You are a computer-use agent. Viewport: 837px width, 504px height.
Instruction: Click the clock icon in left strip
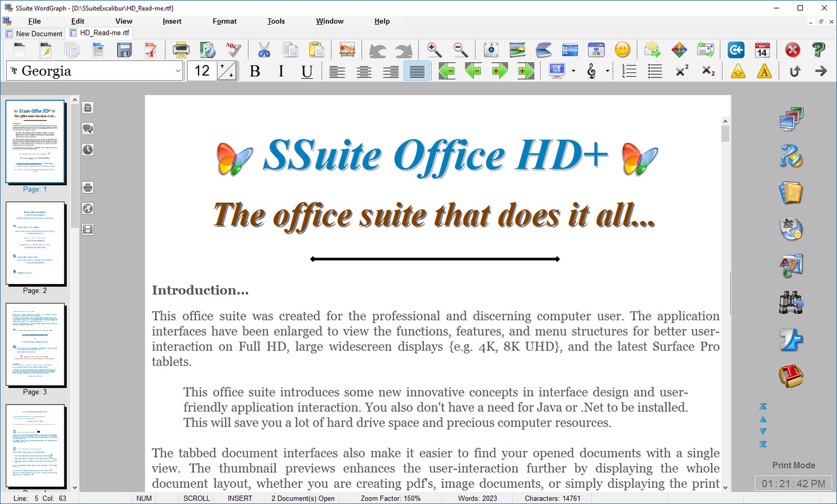(x=88, y=149)
